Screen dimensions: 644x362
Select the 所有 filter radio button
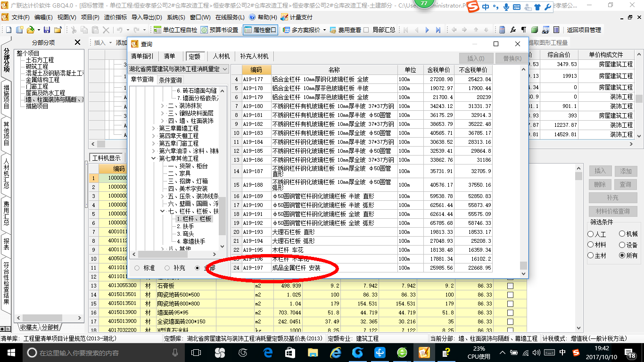tap(622, 255)
